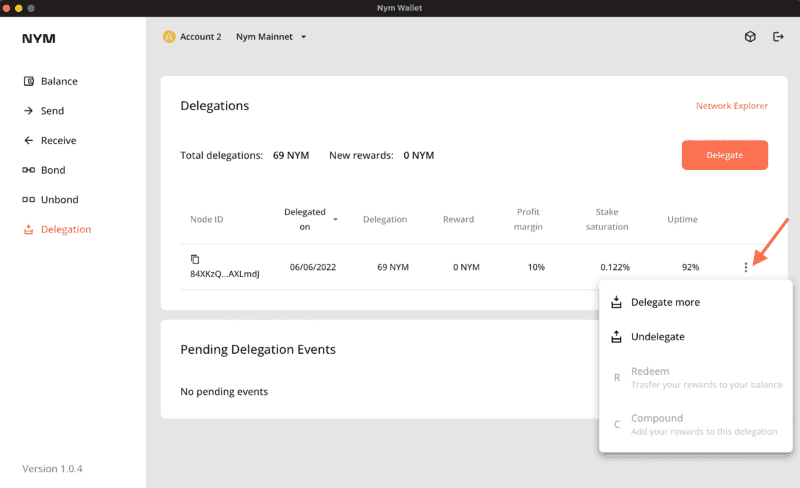Click the Send arrow icon

28,111
